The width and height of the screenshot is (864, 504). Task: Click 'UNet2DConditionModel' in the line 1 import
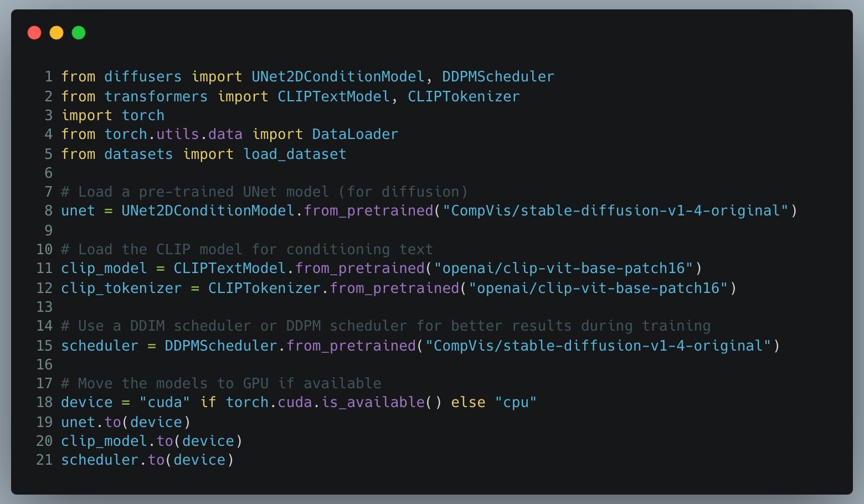pos(338,76)
